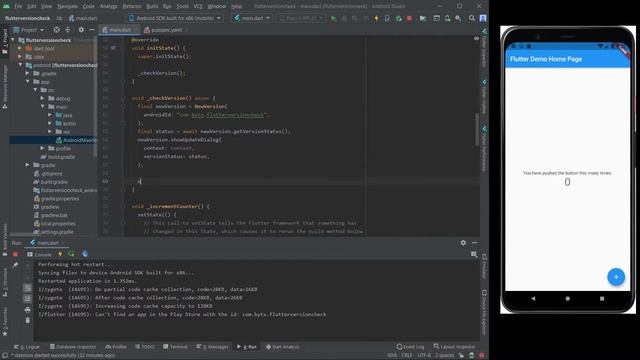Expand .dart_tool folder arrow

pos(20,49)
